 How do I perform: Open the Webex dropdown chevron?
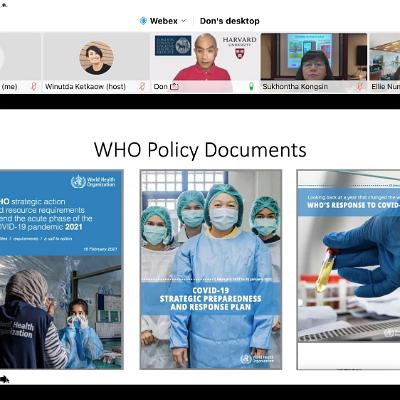click(x=183, y=21)
